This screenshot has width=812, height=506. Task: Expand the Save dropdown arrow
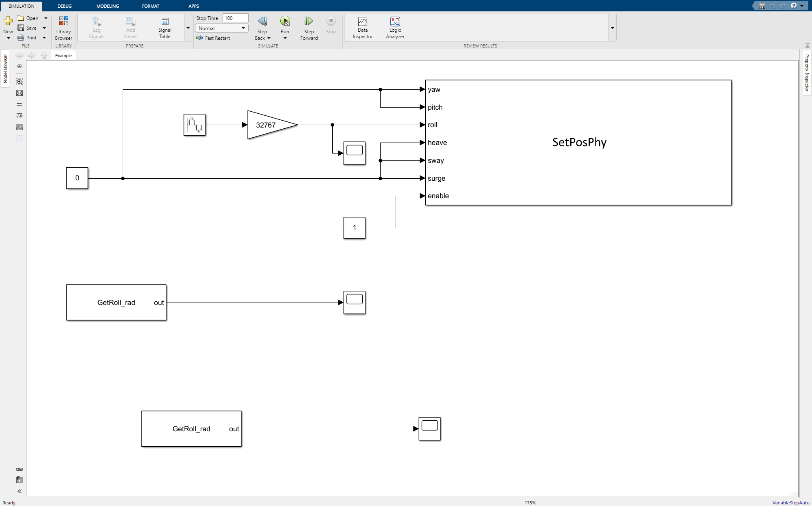44,28
